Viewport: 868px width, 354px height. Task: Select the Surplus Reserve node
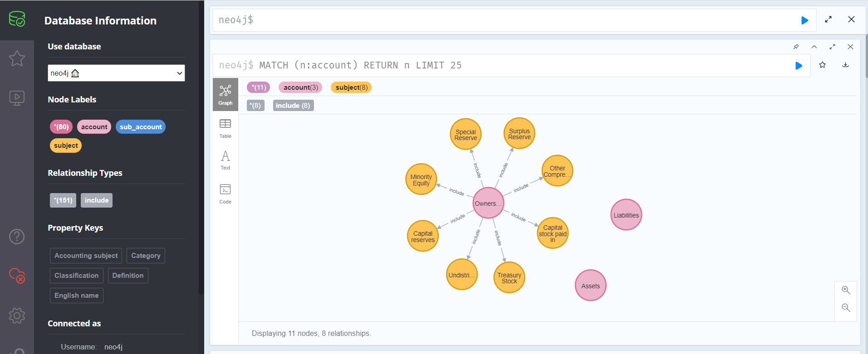(520, 134)
